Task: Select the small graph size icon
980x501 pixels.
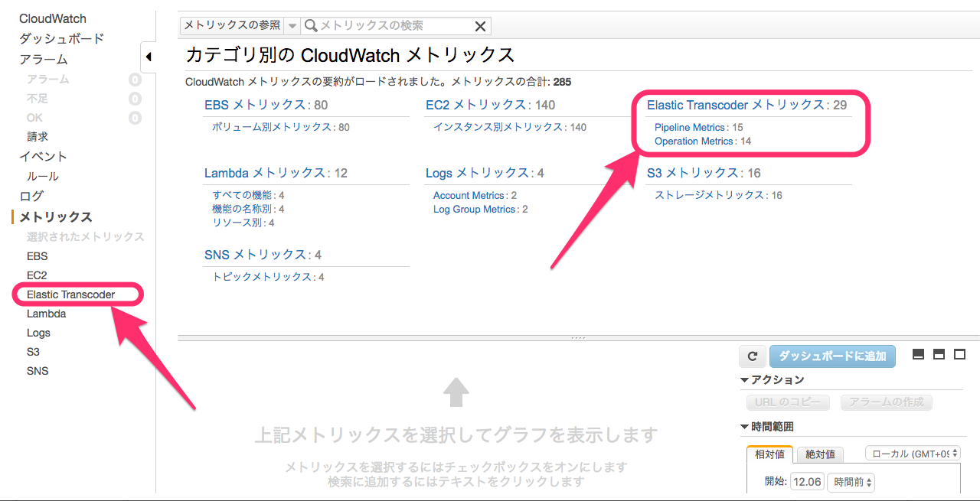Action: click(918, 354)
